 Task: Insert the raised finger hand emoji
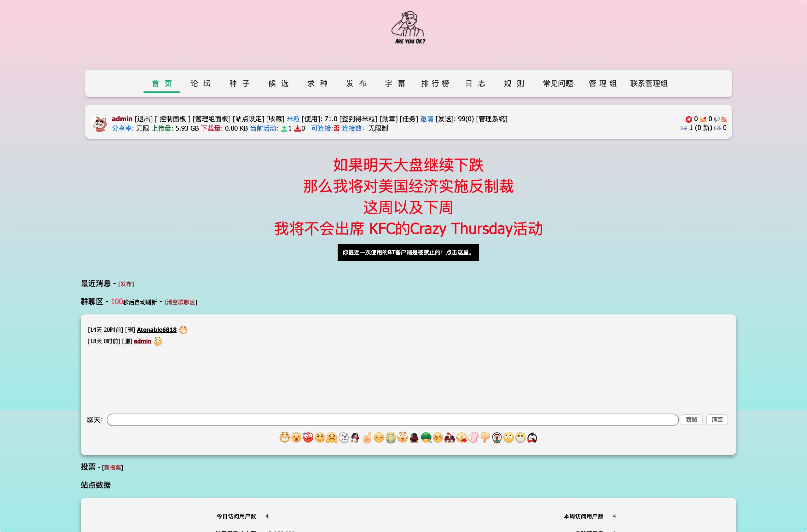coord(367,438)
